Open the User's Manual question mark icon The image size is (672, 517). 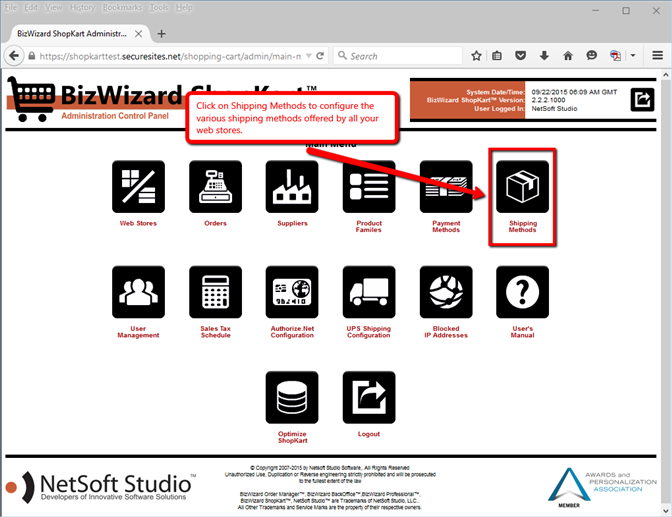(x=522, y=292)
